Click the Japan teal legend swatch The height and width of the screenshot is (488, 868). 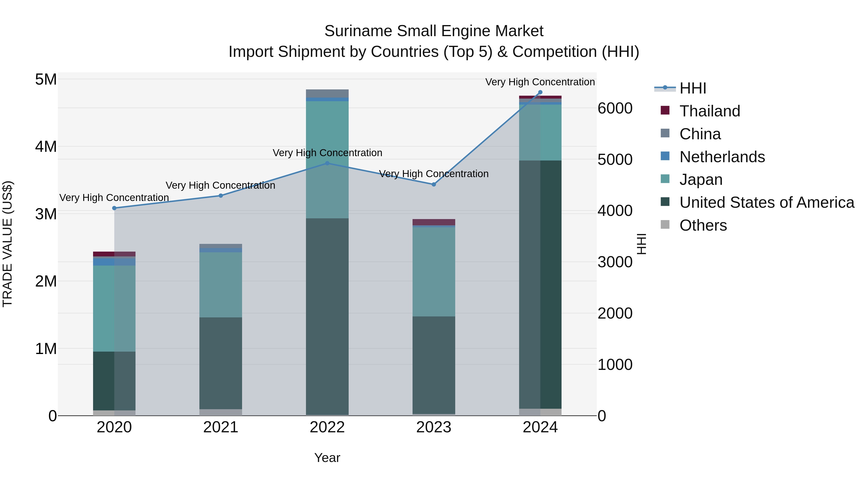665,179
